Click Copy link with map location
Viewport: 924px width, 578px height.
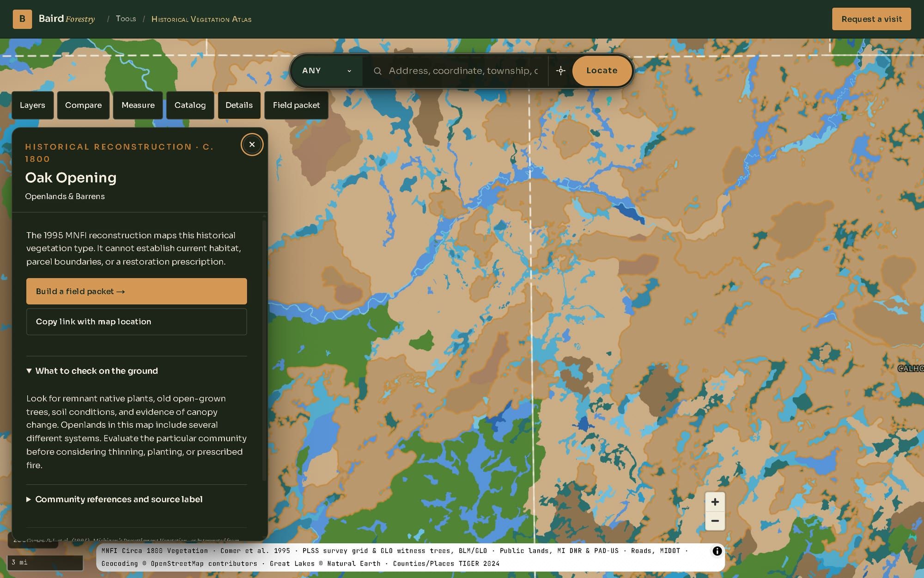(x=136, y=322)
